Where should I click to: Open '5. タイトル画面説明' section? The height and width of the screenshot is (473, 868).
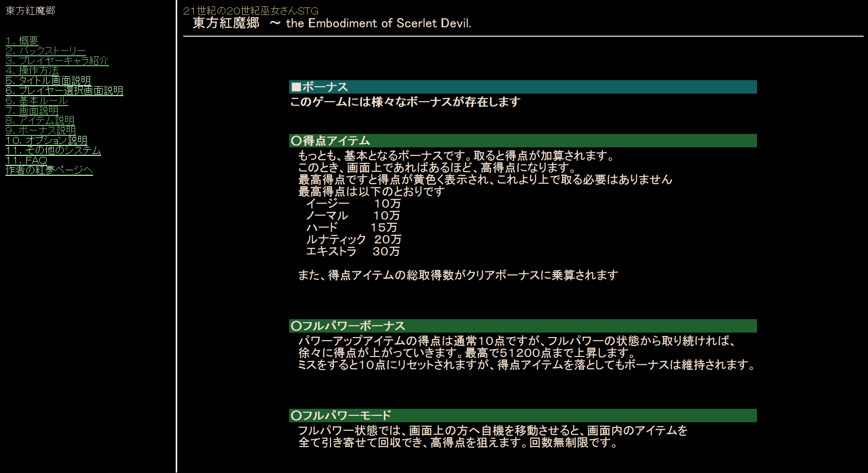tap(48, 81)
